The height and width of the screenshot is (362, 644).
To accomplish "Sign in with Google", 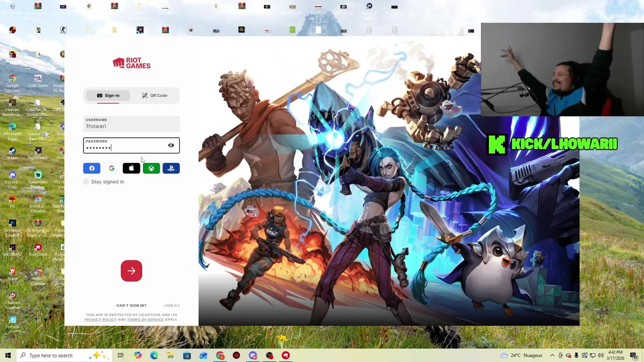I will pos(112,168).
